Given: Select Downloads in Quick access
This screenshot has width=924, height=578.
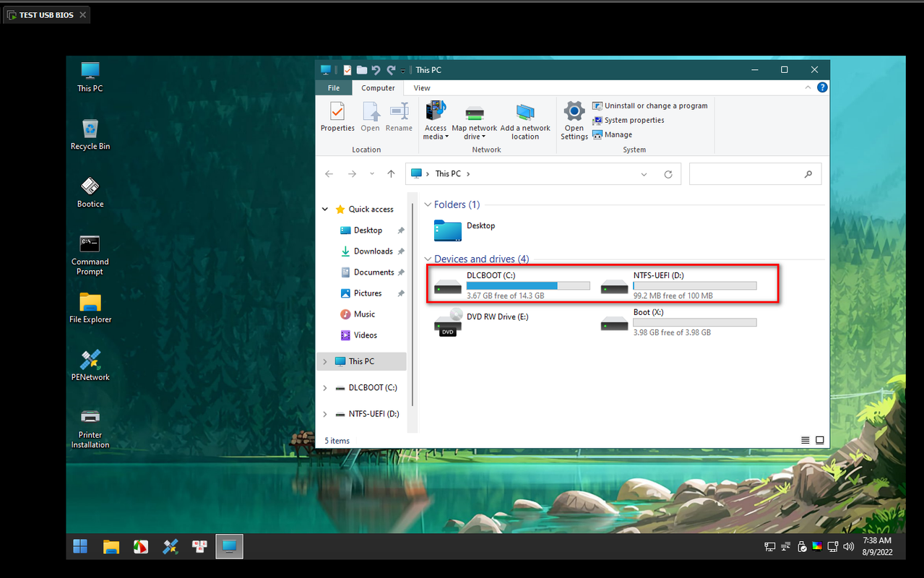Looking at the screenshot, I should coord(373,251).
